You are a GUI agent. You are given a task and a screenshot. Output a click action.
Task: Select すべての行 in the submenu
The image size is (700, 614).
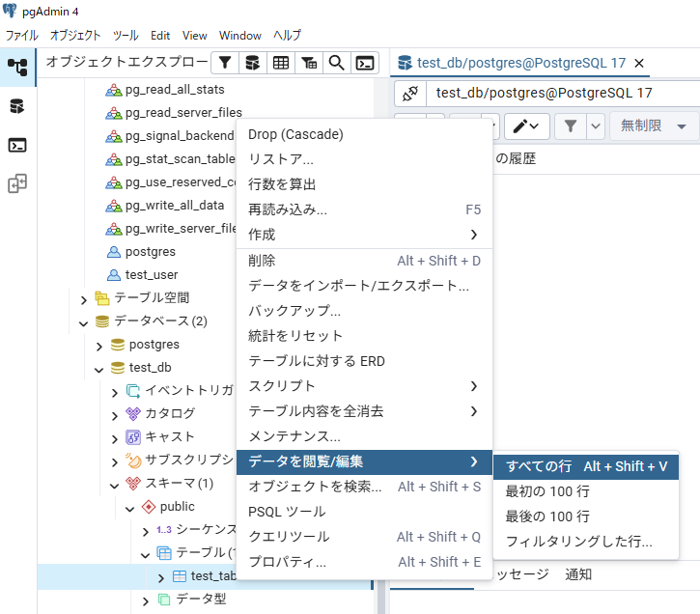pyautogui.click(x=586, y=466)
